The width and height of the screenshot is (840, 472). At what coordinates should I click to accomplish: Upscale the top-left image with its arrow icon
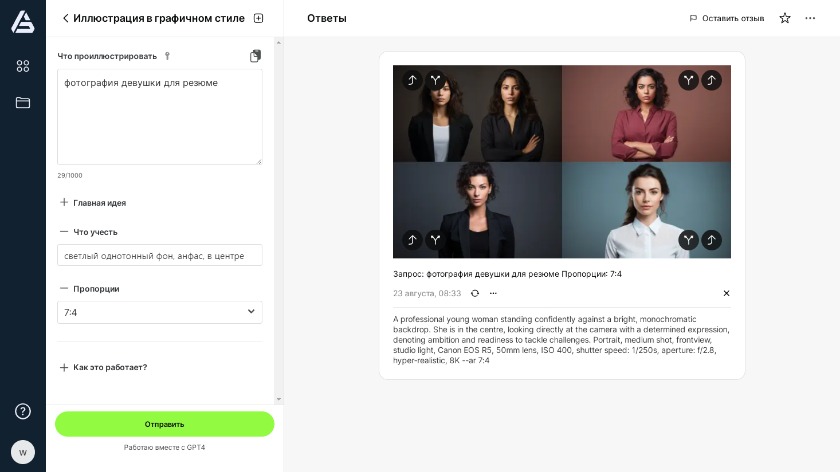point(412,80)
